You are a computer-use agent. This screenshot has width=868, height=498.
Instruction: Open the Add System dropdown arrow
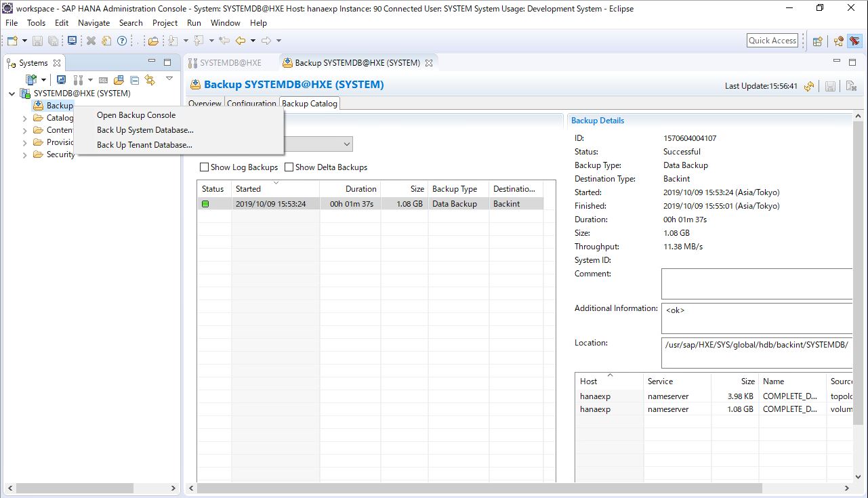pos(43,80)
